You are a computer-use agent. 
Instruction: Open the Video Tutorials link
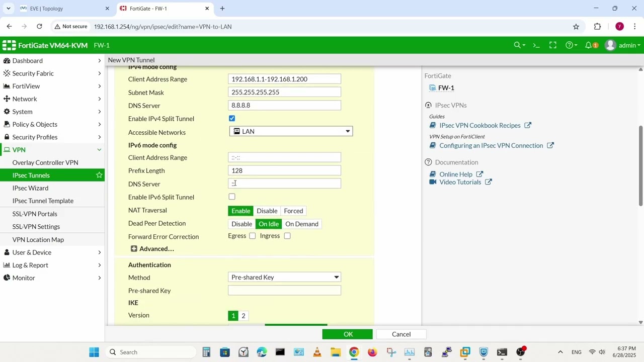pos(460,182)
